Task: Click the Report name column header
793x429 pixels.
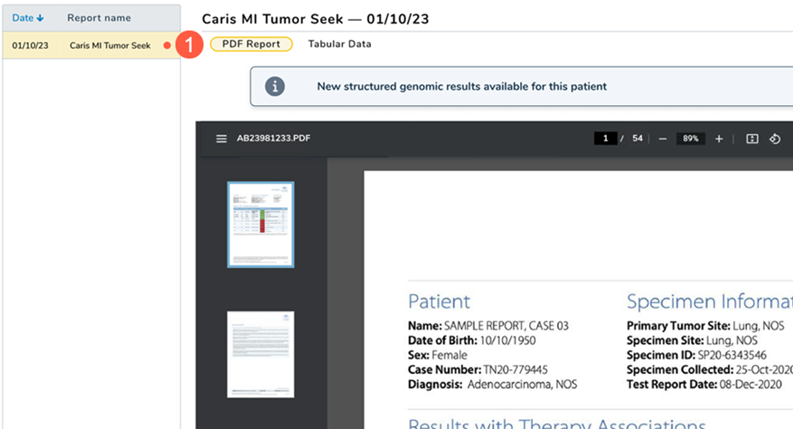Action: coord(99,18)
